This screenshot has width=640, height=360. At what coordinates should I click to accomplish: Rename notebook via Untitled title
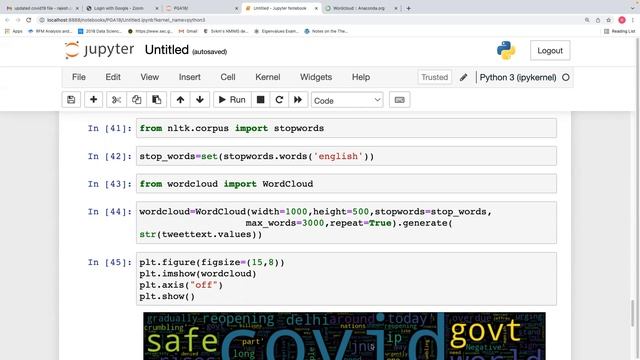tap(167, 50)
